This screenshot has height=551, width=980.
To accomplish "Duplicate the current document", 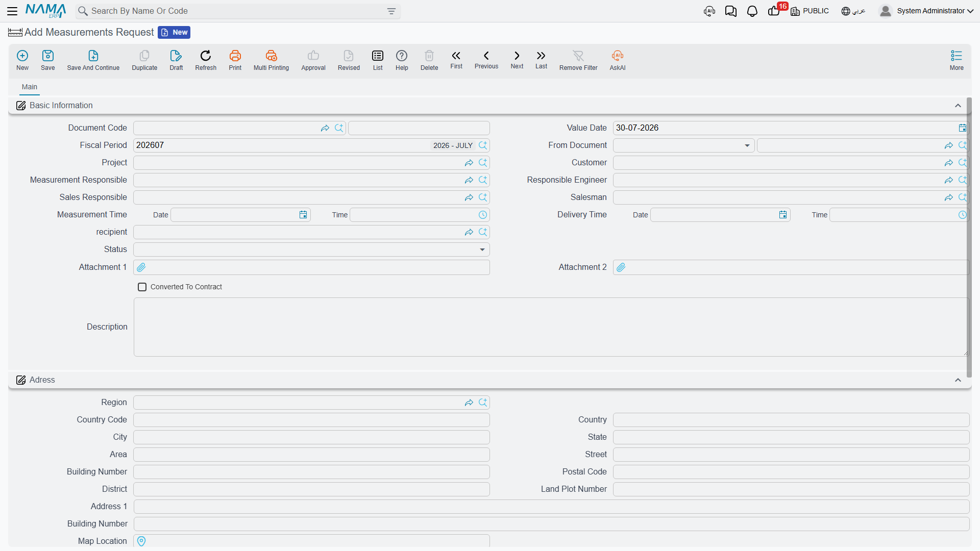I will [144, 60].
